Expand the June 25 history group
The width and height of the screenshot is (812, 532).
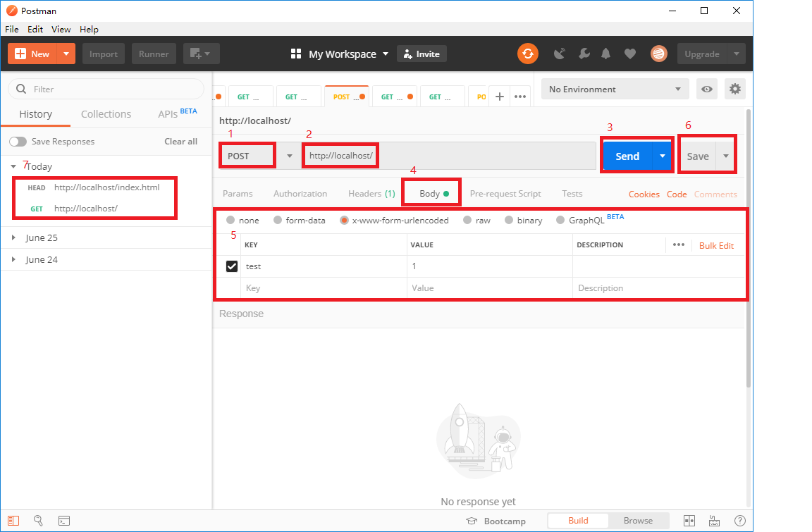[x=13, y=237]
